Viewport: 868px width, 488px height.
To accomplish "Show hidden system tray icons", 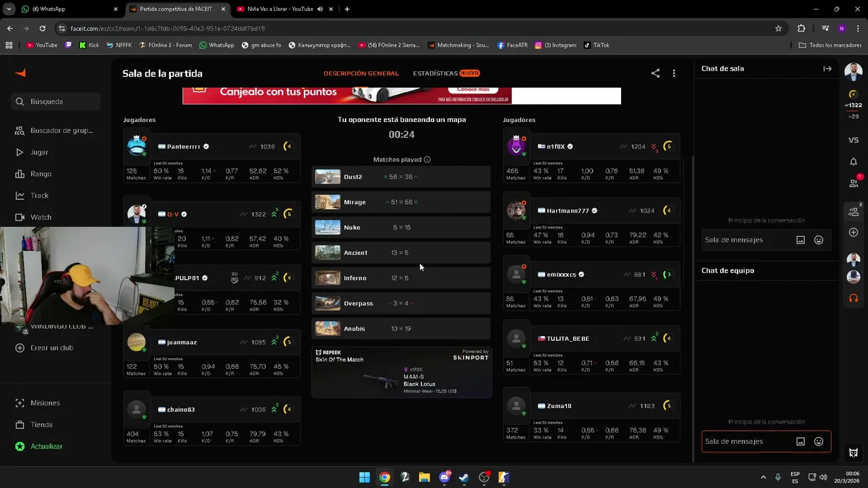I will (763, 477).
